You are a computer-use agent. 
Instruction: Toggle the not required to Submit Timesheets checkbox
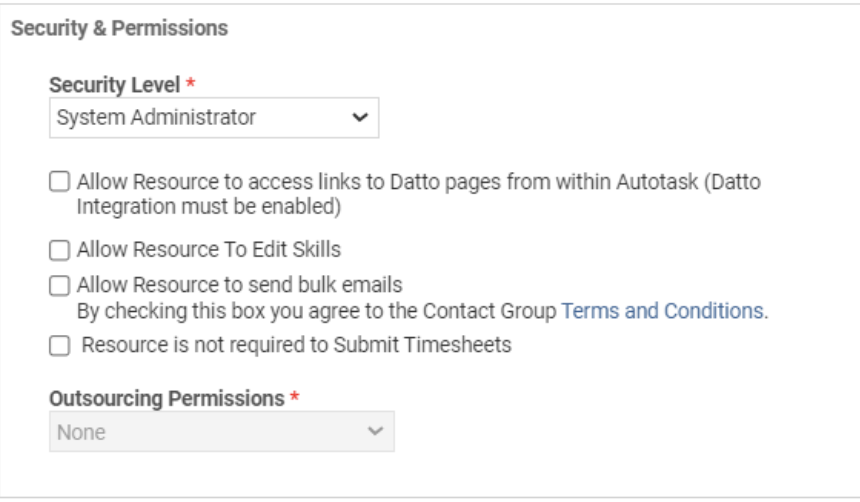point(60,345)
